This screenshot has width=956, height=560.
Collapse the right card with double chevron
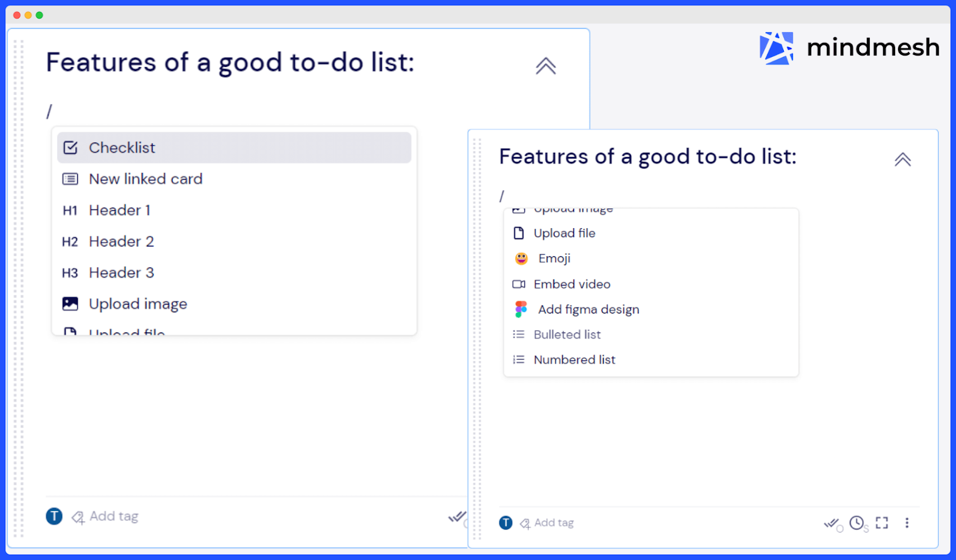[902, 159]
